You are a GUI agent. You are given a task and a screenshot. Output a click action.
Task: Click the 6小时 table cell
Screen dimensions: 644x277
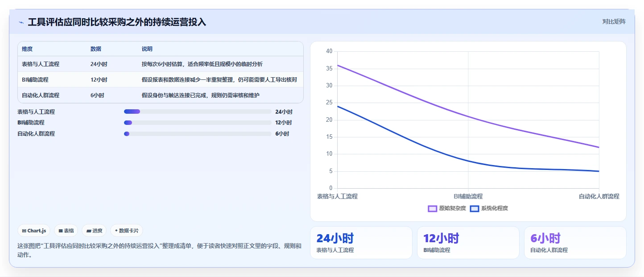(x=97, y=95)
